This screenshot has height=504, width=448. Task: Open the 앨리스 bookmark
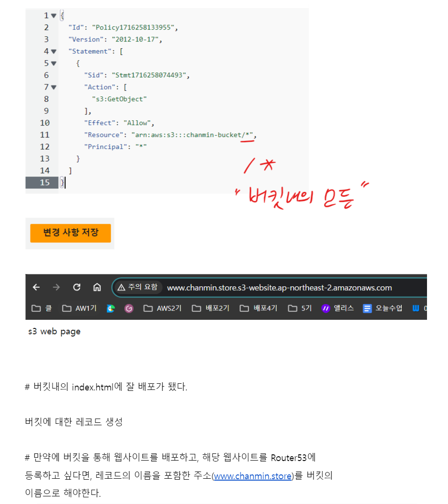[337, 308]
